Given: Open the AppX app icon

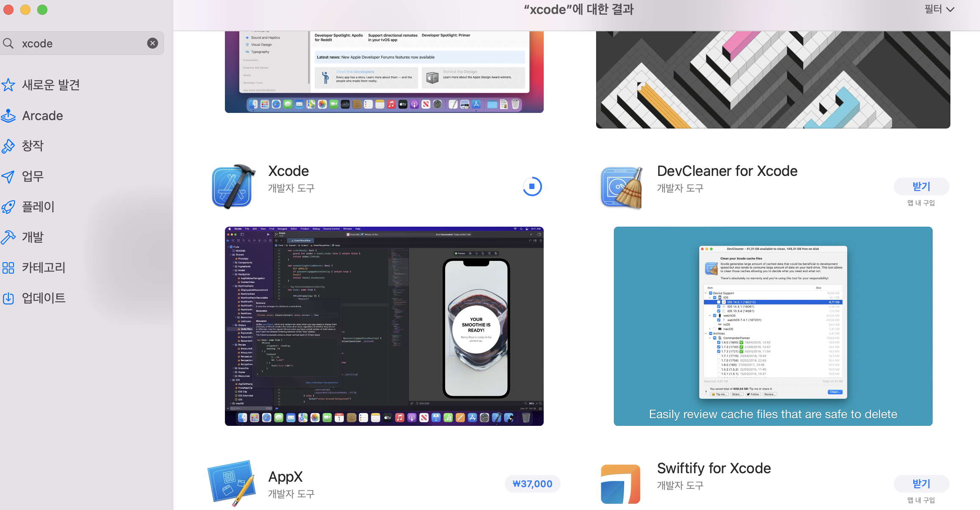Looking at the screenshot, I should click(x=232, y=483).
